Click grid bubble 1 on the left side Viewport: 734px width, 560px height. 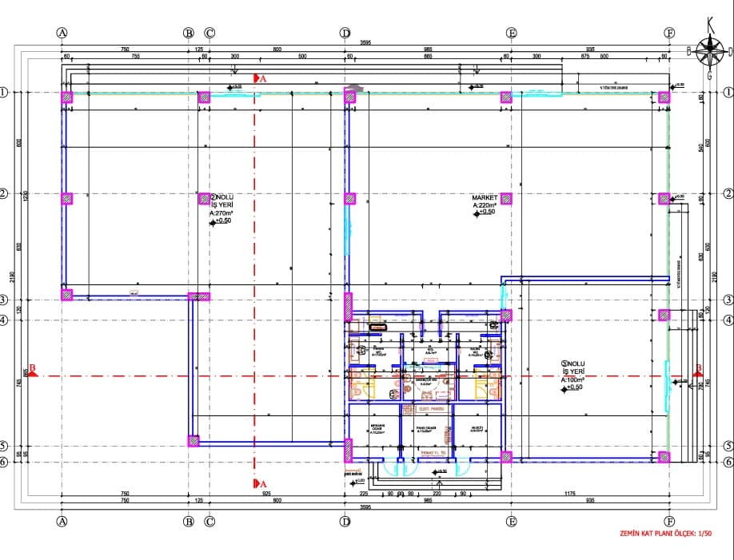pyautogui.click(x=4, y=93)
